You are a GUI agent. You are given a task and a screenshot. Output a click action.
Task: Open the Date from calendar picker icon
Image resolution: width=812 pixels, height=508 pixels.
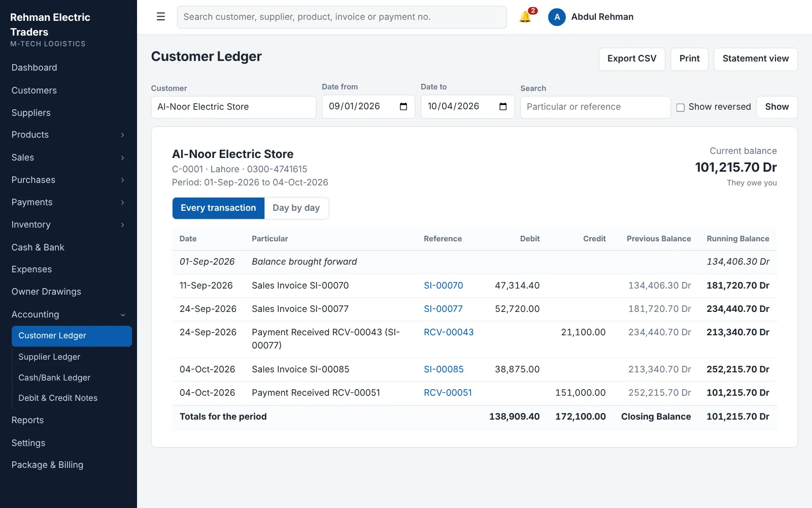tap(403, 107)
